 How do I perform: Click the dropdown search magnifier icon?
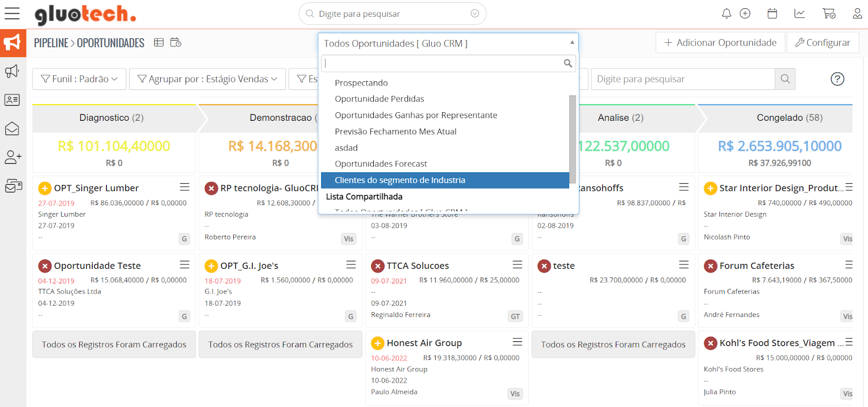click(568, 63)
